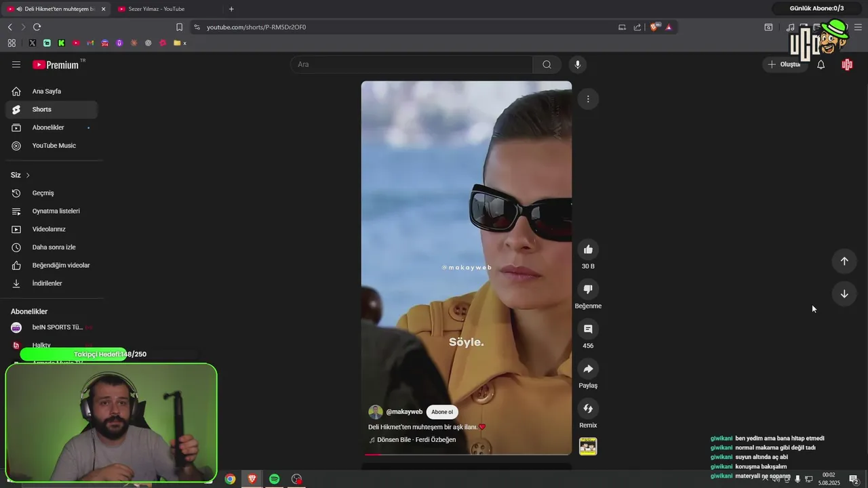Open Abonelikler in the sidebar
Viewport: 868px width, 488px height.
click(52, 127)
